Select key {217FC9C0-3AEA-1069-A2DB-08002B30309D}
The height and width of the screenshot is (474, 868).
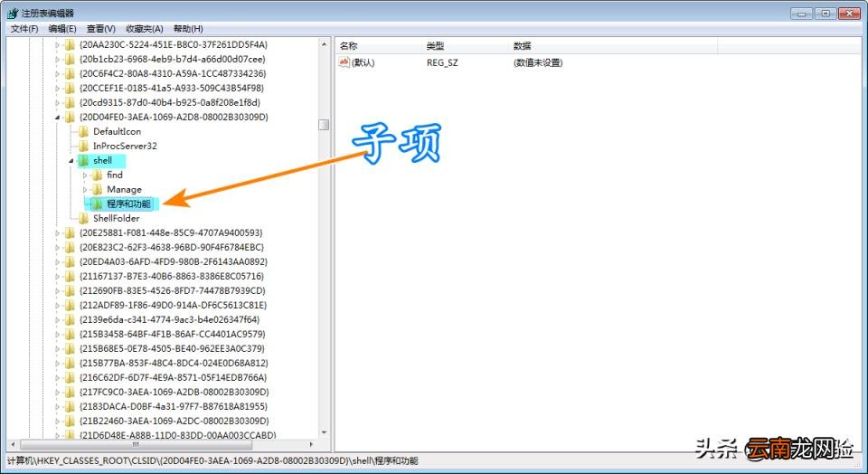[175, 392]
